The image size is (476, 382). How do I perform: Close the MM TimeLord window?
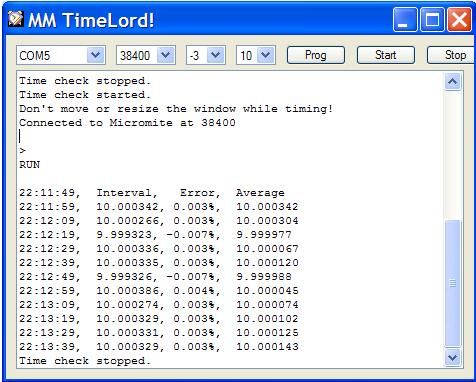tap(460, 20)
